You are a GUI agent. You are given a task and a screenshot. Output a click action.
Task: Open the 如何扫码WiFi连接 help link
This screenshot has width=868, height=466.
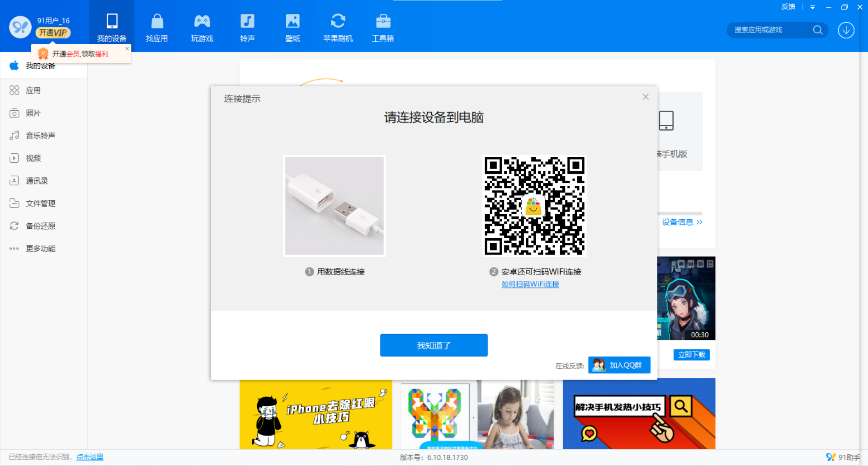[530, 284]
